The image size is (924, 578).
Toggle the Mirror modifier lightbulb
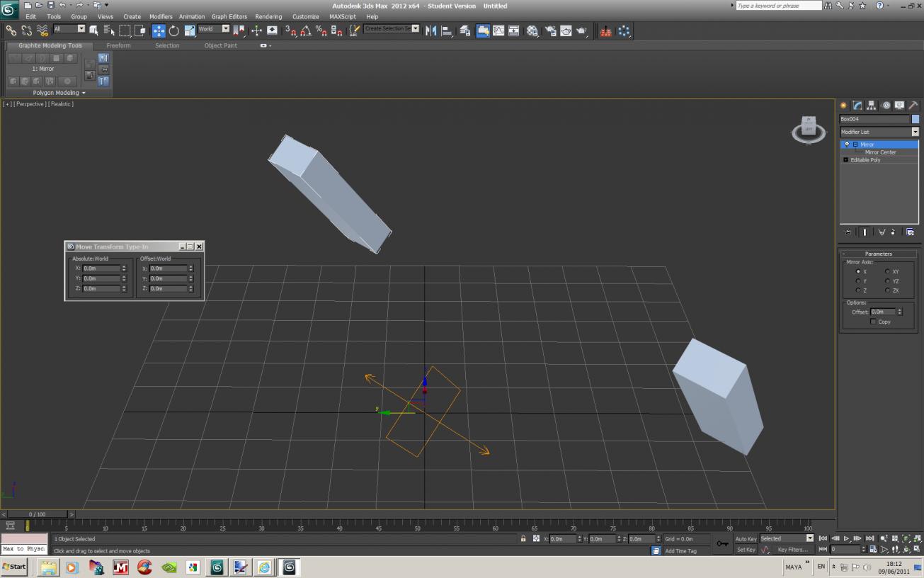(847, 144)
